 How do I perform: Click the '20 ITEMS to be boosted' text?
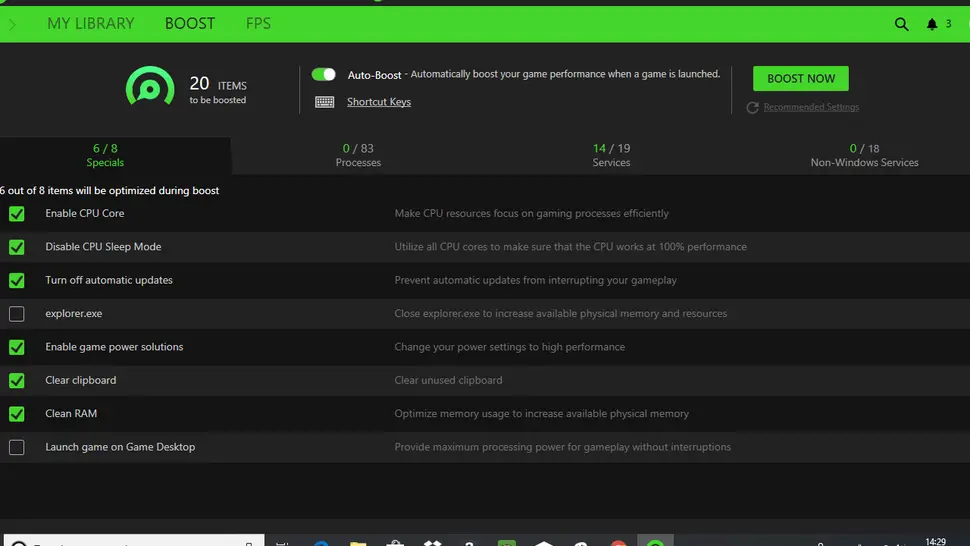click(x=218, y=89)
